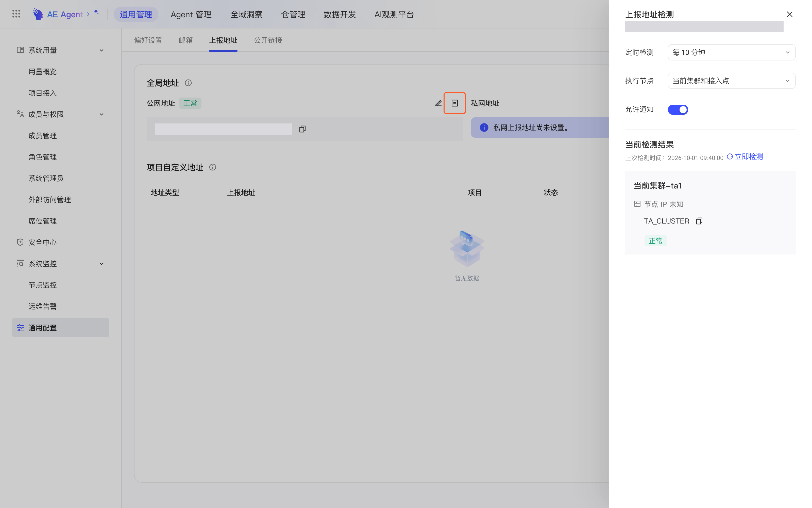Open the 仓管理 top menu

pyautogui.click(x=293, y=14)
